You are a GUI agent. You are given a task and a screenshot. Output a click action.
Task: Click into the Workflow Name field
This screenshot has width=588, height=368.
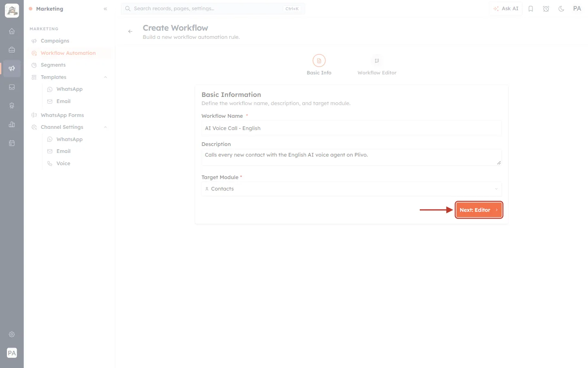(352, 128)
